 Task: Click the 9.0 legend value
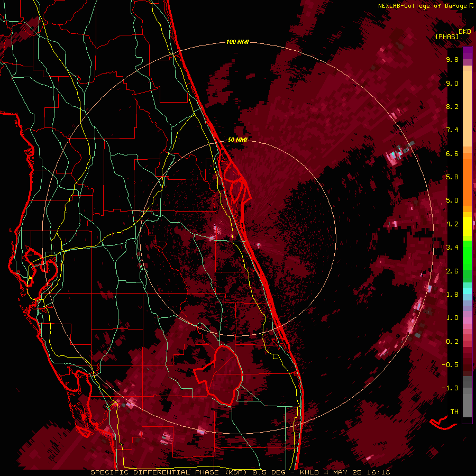click(452, 83)
